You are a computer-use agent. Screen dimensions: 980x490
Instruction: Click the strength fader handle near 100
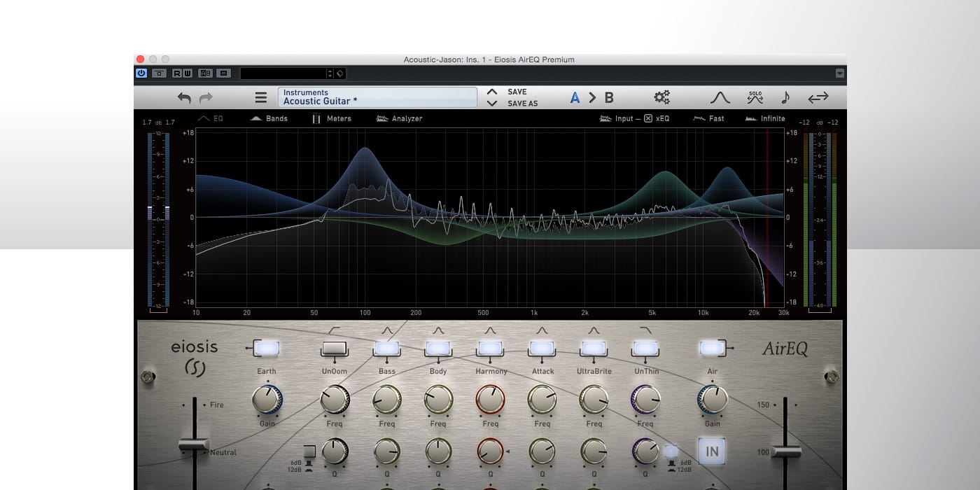(785, 451)
